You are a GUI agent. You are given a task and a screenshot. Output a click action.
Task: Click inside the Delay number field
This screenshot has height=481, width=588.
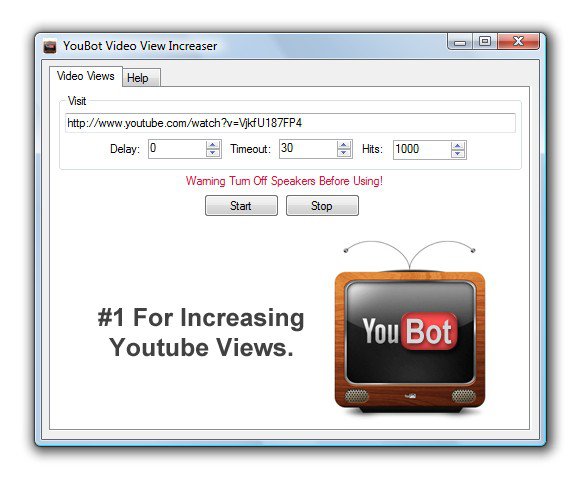coord(177,149)
